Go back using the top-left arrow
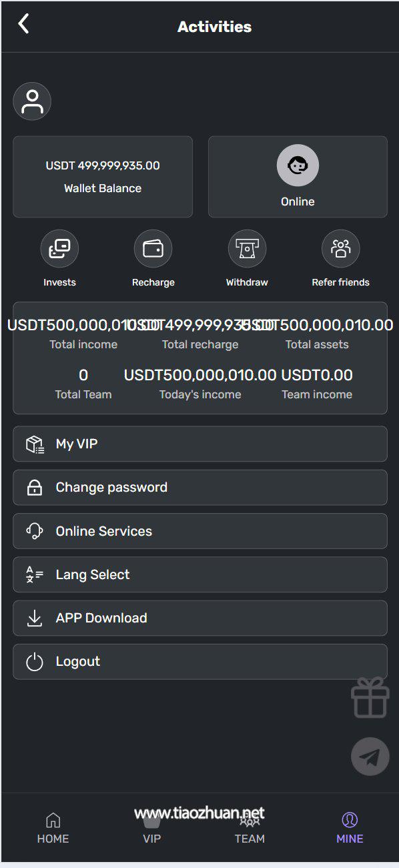The image size is (399, 868). coord(24,24)
